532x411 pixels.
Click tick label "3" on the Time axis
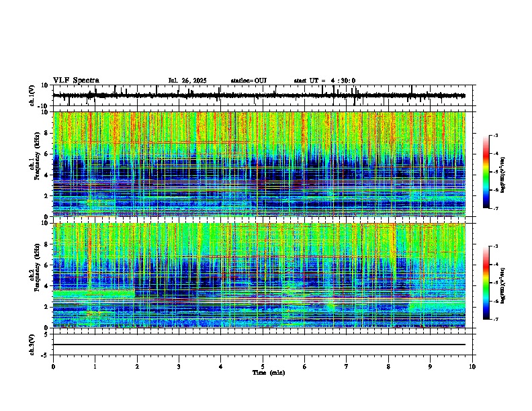pyautogui.click(x=179, y=367)
